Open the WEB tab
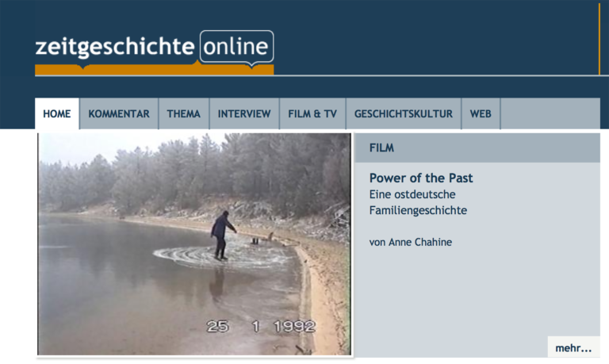609x364 pixels. point(481,114)
